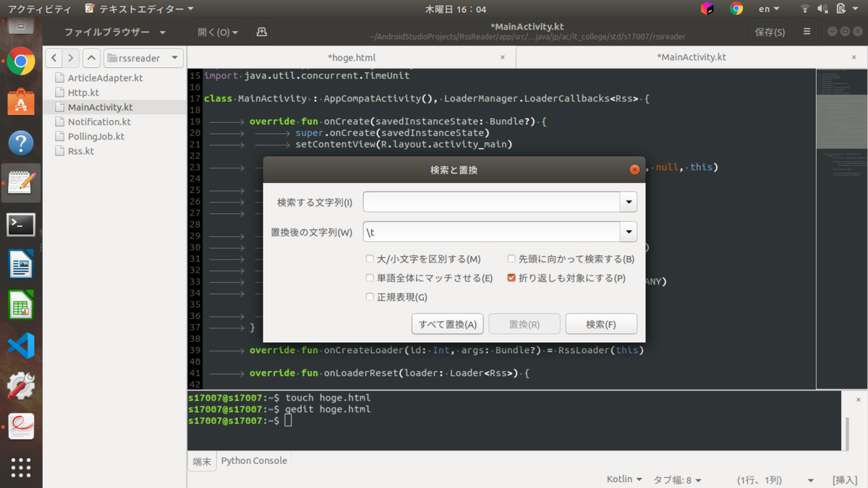Viewport: 868px width, 488px height.
Task: Close the hoge.html tab
Action: click(503, 57)
